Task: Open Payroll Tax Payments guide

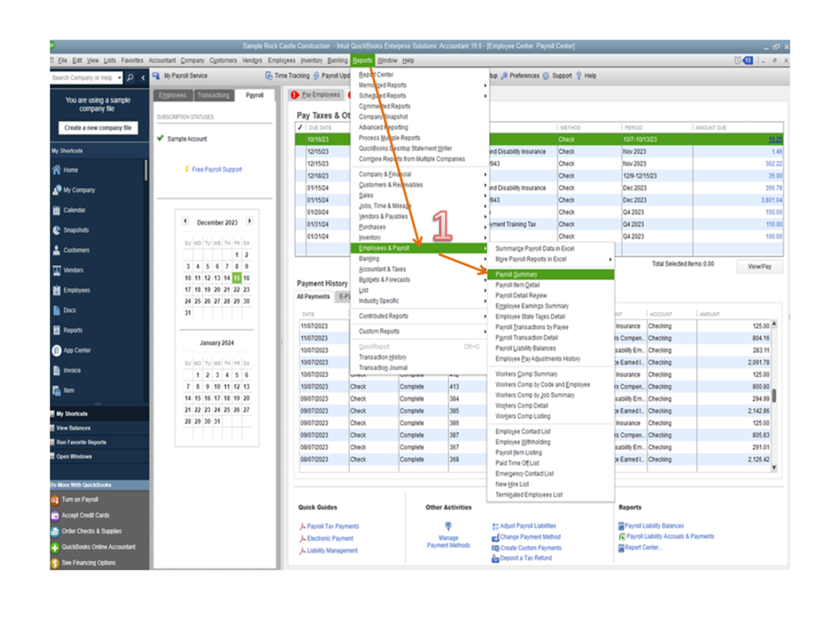Action: (333, 527)
